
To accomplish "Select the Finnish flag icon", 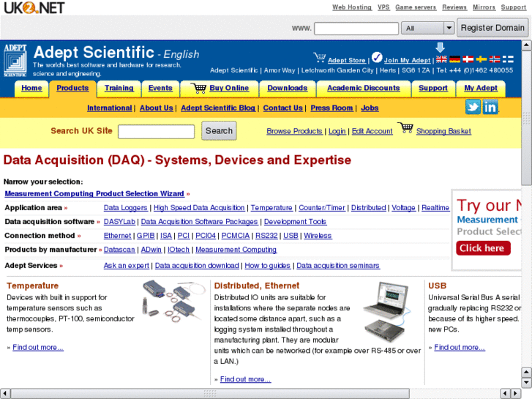I will [x=508, y=59].
